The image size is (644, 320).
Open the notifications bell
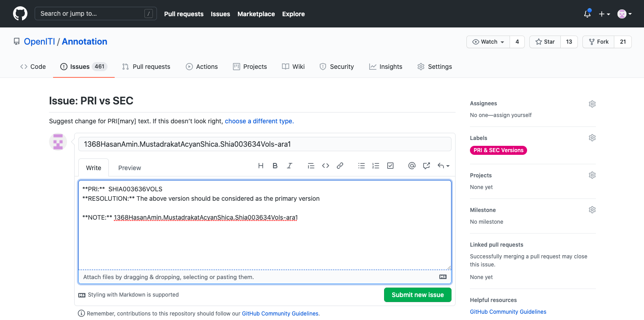coord(587,14)
